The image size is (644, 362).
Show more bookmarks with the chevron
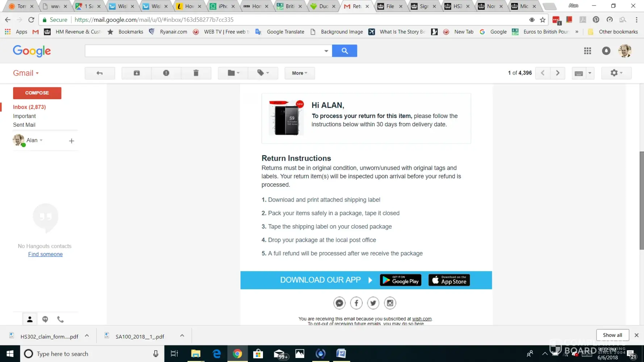(x=577, y=32)
